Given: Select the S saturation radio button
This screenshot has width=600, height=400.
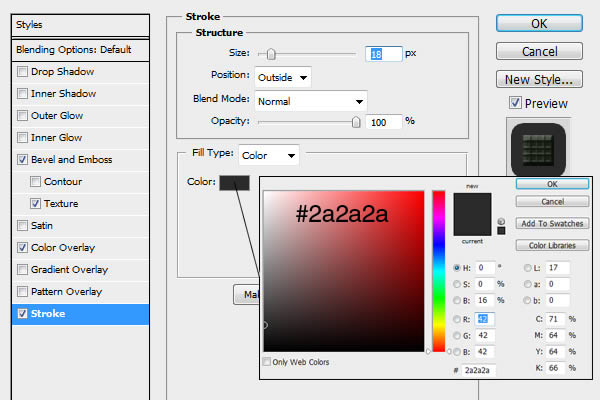Looking at the screenshot, I should click(458, 284).
